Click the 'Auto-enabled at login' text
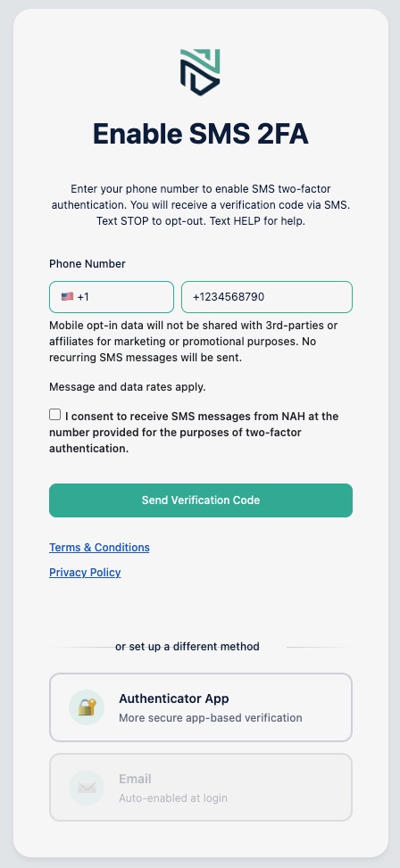 click(173, 798)
